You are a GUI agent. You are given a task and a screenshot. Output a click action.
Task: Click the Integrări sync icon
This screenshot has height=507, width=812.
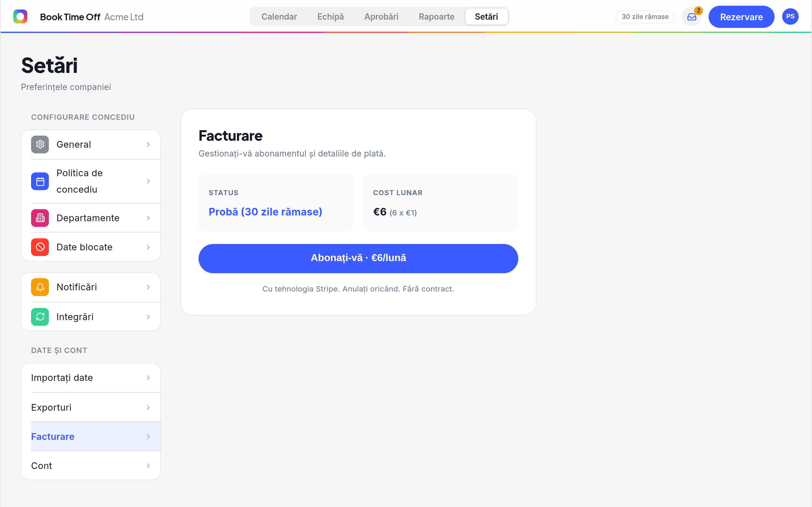pyautogui.click(x=40, y=317)
